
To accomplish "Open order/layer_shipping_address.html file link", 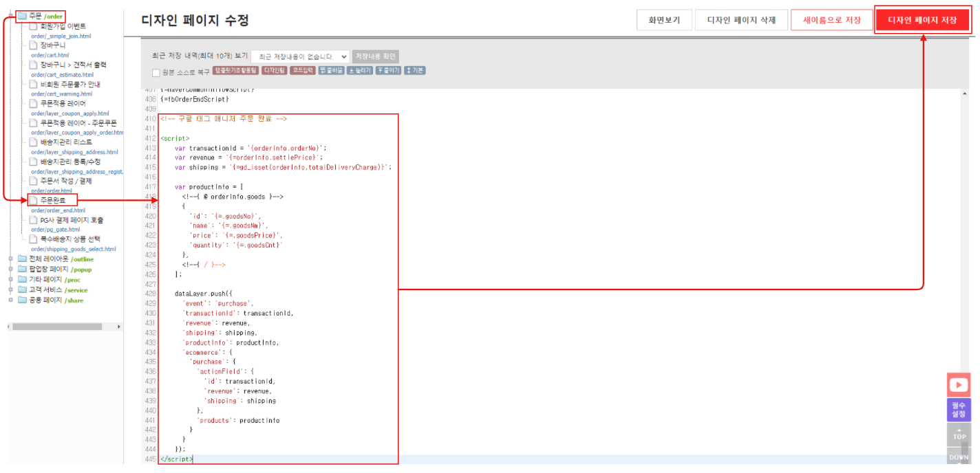I will tap(74, 152).
